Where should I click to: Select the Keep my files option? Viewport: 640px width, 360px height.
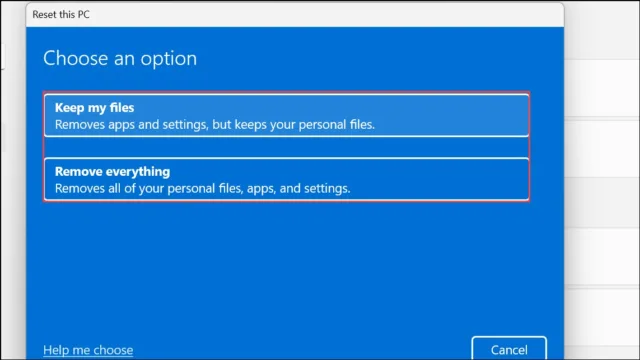[287, 116]
